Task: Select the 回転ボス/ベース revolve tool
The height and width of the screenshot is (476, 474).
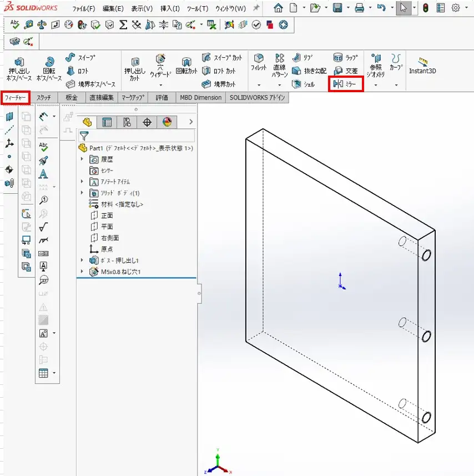Action: point(50,69)
